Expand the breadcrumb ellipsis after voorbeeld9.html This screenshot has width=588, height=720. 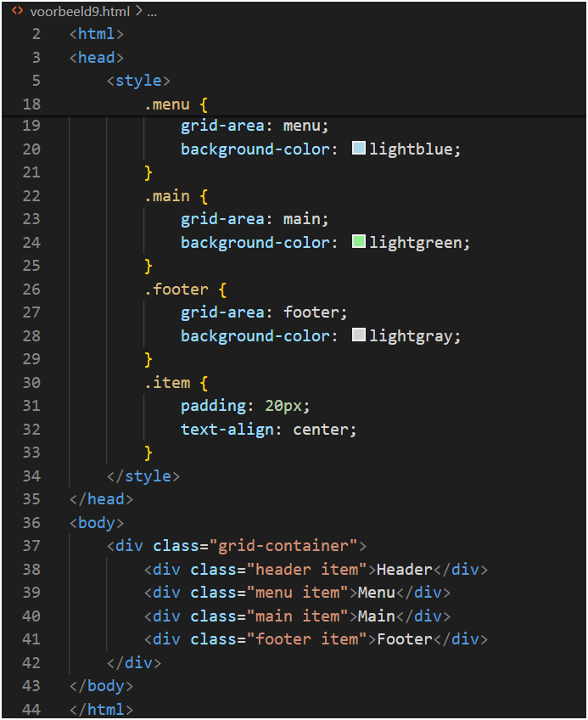pyautogui.click(x=152, y=12)
